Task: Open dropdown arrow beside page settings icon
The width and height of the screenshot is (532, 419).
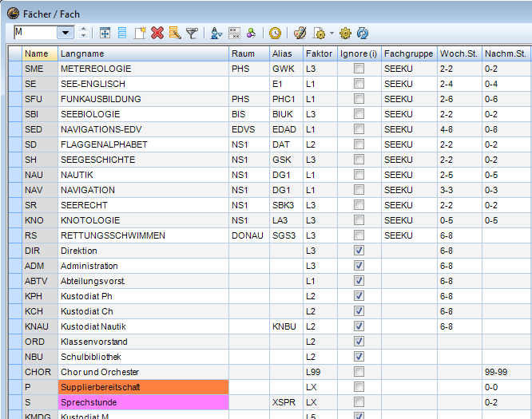Action: [330, 34]
